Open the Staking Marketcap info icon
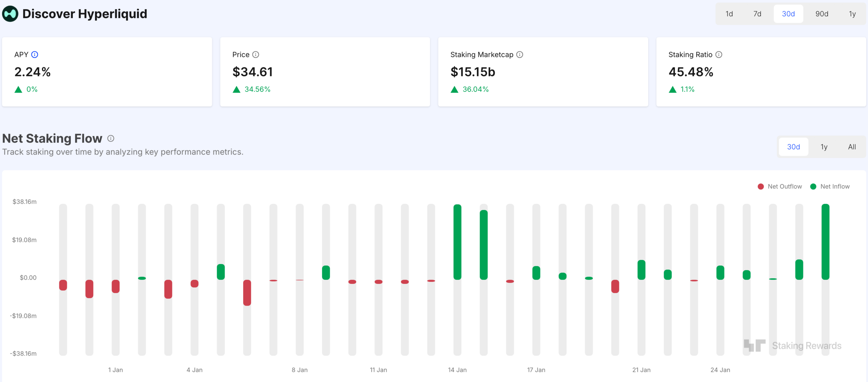Screen dimensions: 868x382 519,54
